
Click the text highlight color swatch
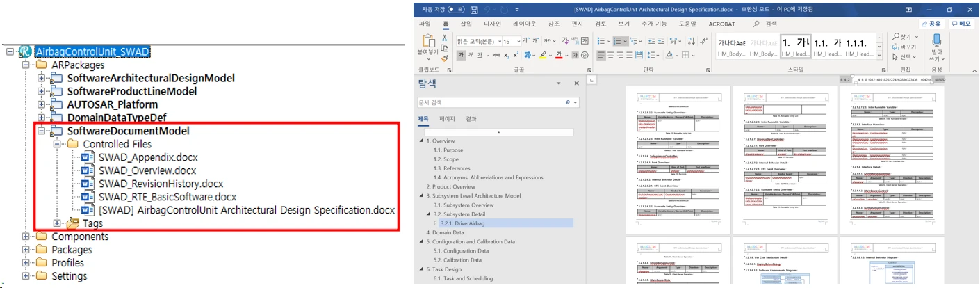(543, 55)
